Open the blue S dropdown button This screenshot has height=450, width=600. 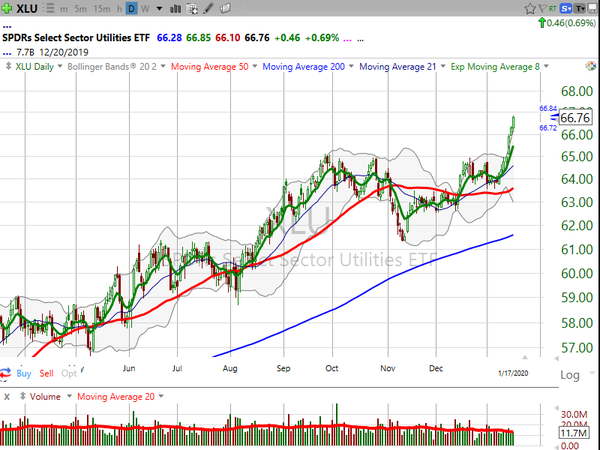point(566,8)
